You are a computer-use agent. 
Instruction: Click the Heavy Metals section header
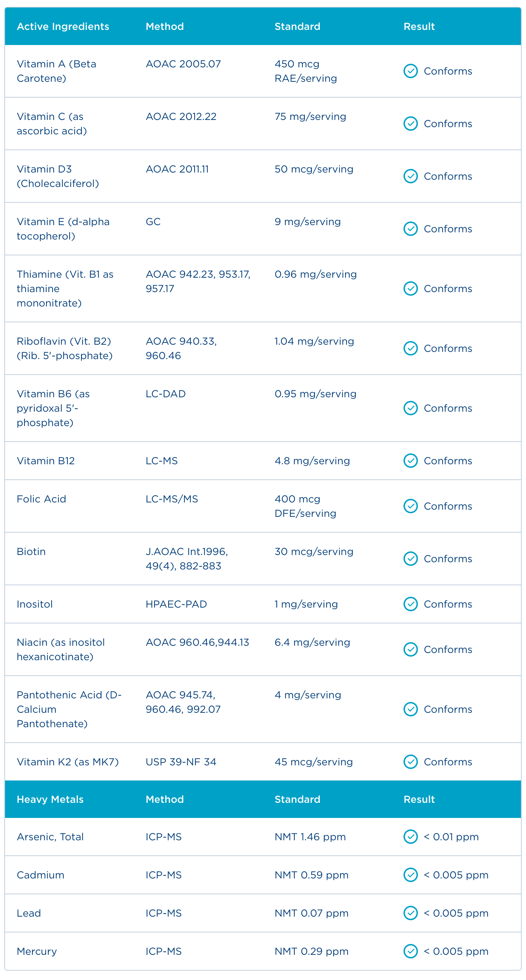pyautogui.click(x=50, y=799)
